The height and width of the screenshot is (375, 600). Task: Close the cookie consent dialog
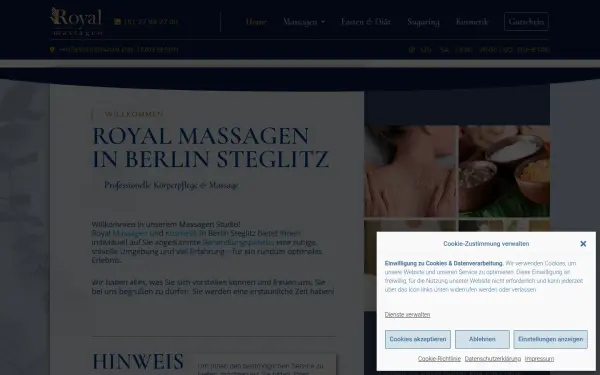[x=583, y=244]
